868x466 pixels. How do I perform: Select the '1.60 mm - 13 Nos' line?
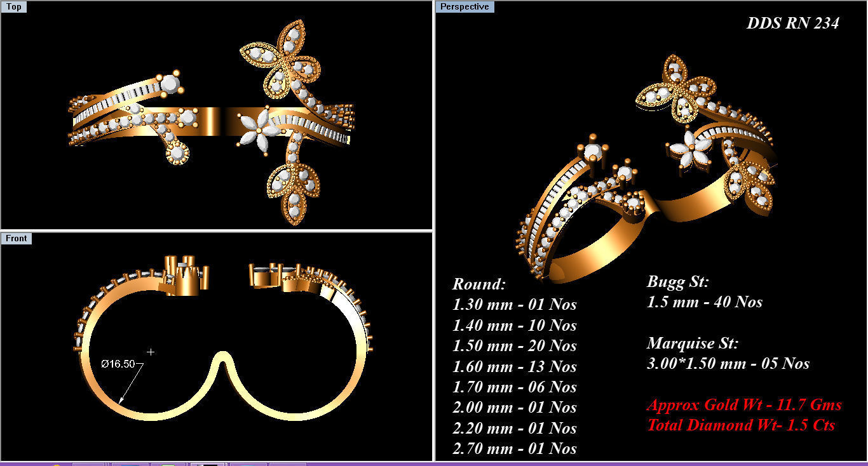pos(515,366)
